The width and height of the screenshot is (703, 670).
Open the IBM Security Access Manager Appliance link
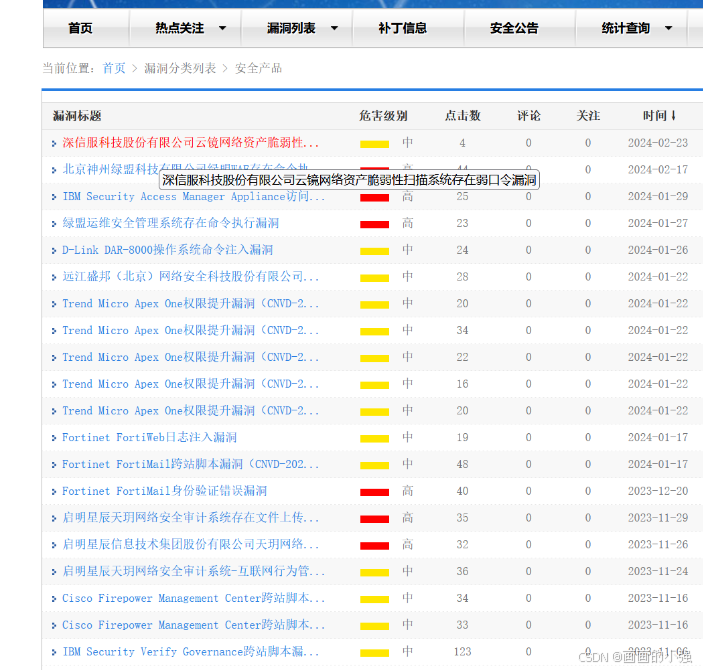coord(193,196)
